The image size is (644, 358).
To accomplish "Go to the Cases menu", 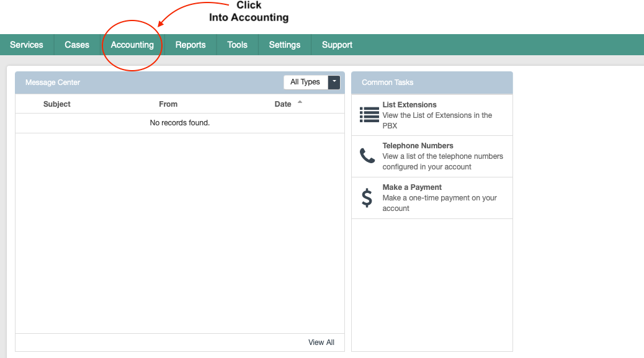I will click(x=77, y=45).
